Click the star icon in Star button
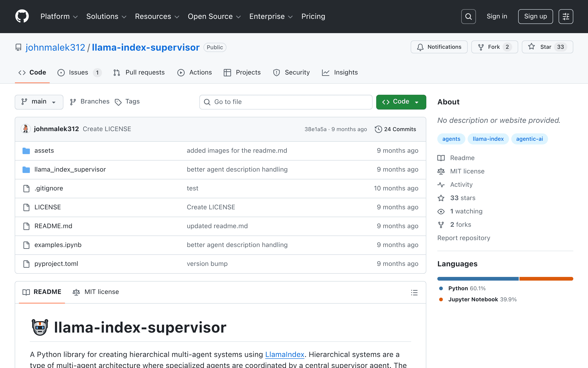The width and height of the screenshot is (588, 368). [531, 46]
